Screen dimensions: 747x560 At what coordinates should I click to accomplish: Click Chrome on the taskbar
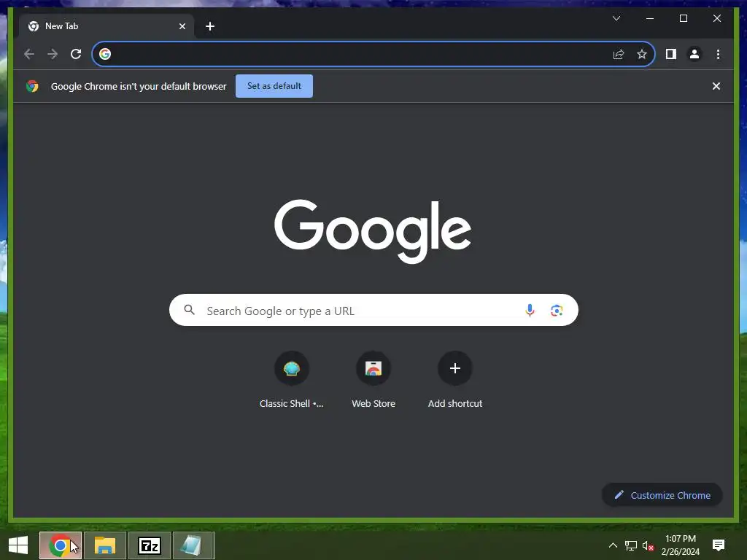tap(61, 545)
